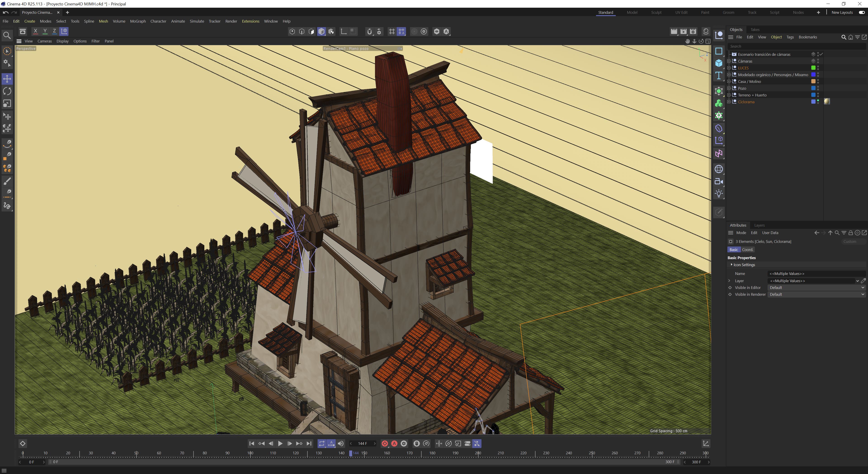Screen dimensions: 868x474
Task: Toggle the New Layouts switch
Action: pyautogui.click(x=862, y=12)
